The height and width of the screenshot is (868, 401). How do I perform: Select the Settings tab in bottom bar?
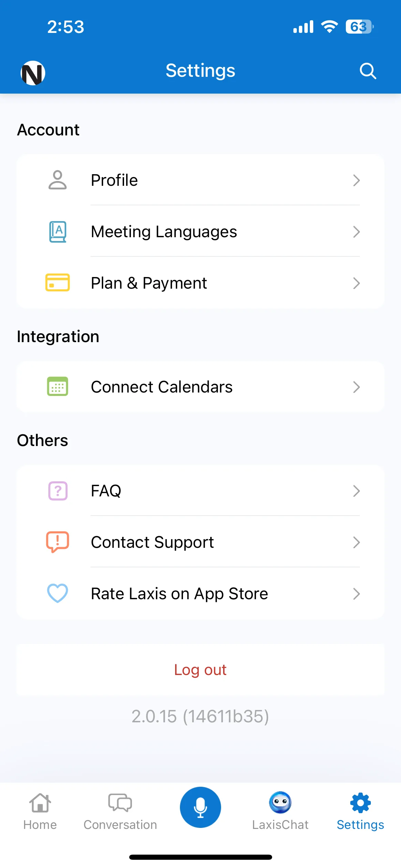click(x=360, y=811)
